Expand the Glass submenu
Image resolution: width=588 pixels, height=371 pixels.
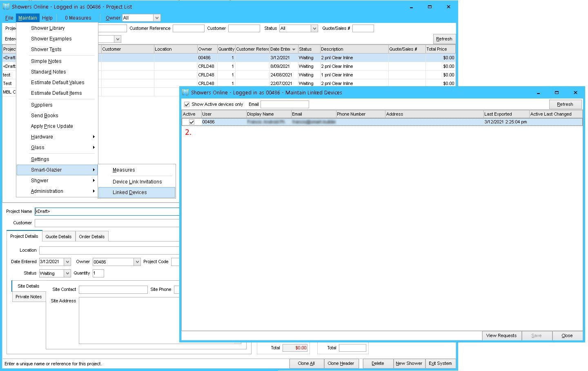[x=57, y=148]
